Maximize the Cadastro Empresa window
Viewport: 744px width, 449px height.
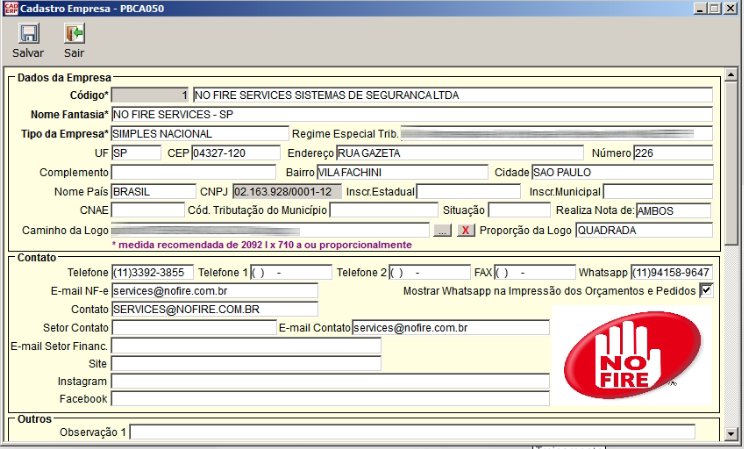715,9
